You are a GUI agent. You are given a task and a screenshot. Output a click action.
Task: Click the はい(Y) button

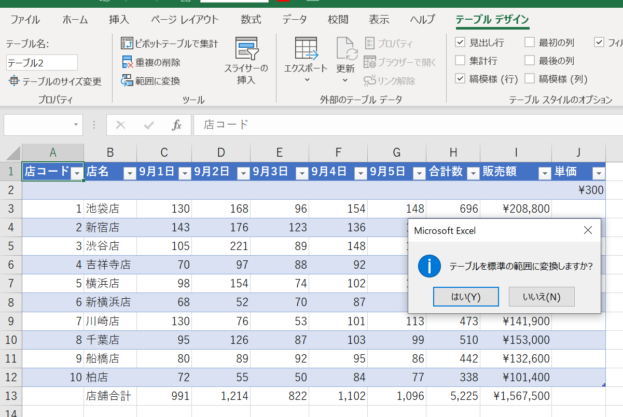point(466,297)
